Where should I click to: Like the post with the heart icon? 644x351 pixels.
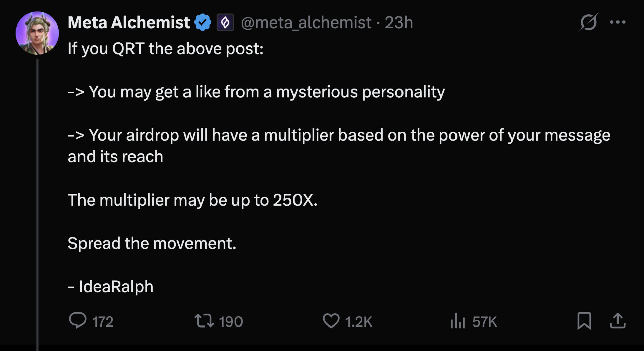331,320
